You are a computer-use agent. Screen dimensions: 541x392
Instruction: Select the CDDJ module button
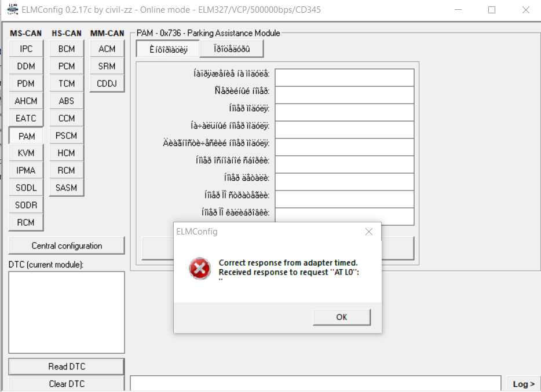pos(107,84)
